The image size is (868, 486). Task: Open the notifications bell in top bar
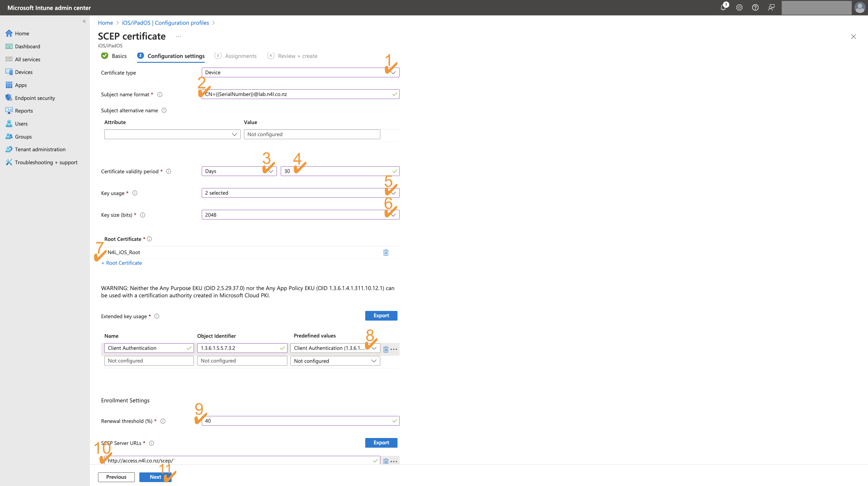click(723, 8)
